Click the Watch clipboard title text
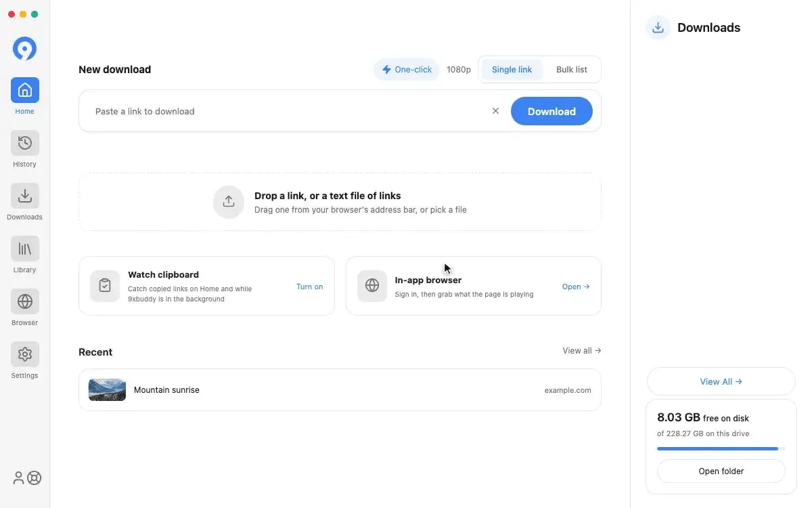This screenshot has width=812, height=508. click(x=163, y=275)
